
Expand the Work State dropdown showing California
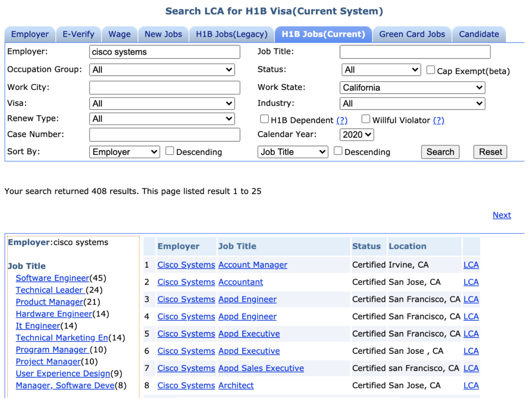[x=412, y=88]
